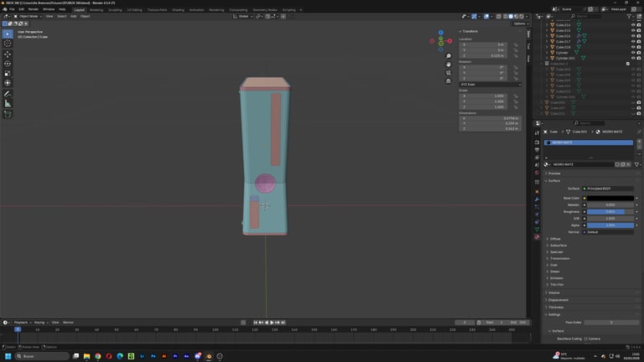The height and width of the screenshot is (362, 644).
Task: Expand the Emission section
Action: tap(557, 278)
